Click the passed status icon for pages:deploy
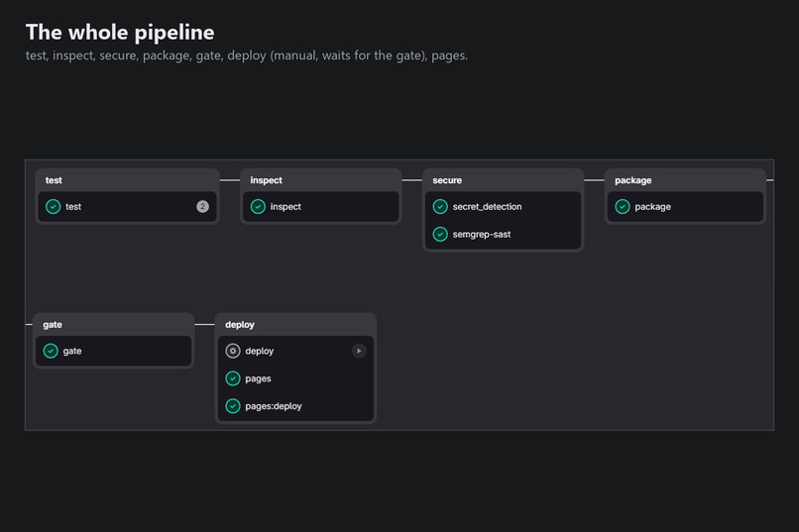Image resolution: width=799 pixels, height=532 pixels. coord(233,406)
